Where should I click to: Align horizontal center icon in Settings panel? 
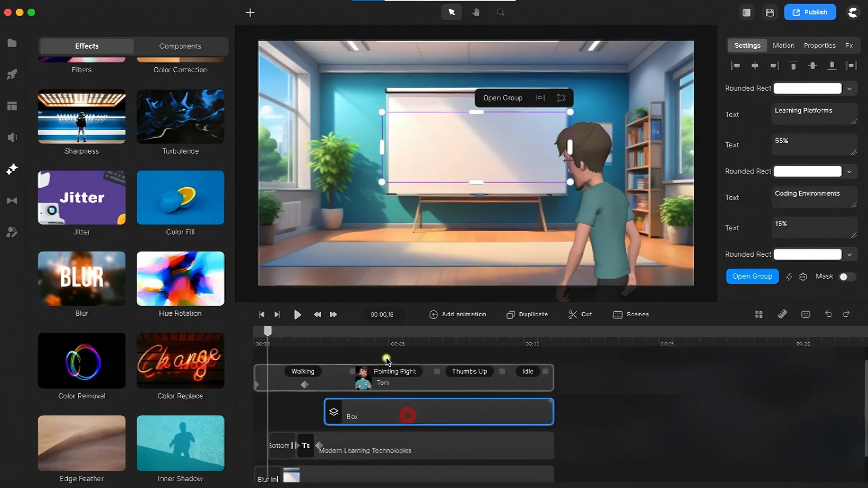(x=755, y=66)
